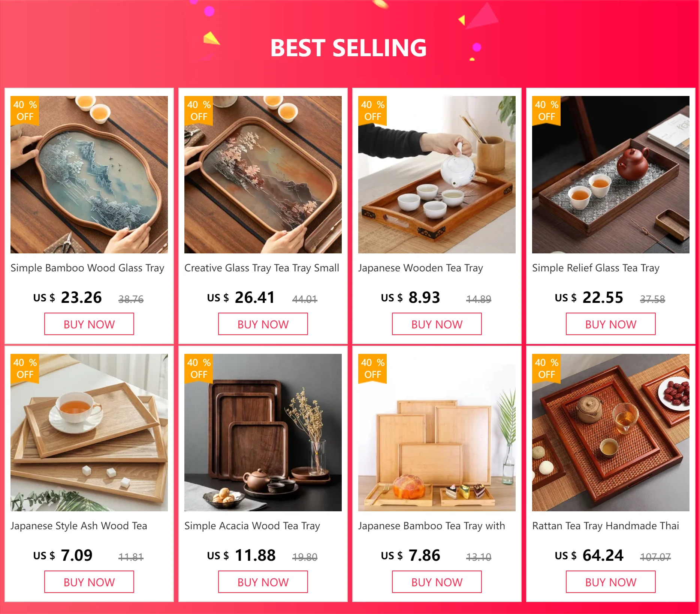Open the Rattan Tea Tray product image

coord(611,433)
